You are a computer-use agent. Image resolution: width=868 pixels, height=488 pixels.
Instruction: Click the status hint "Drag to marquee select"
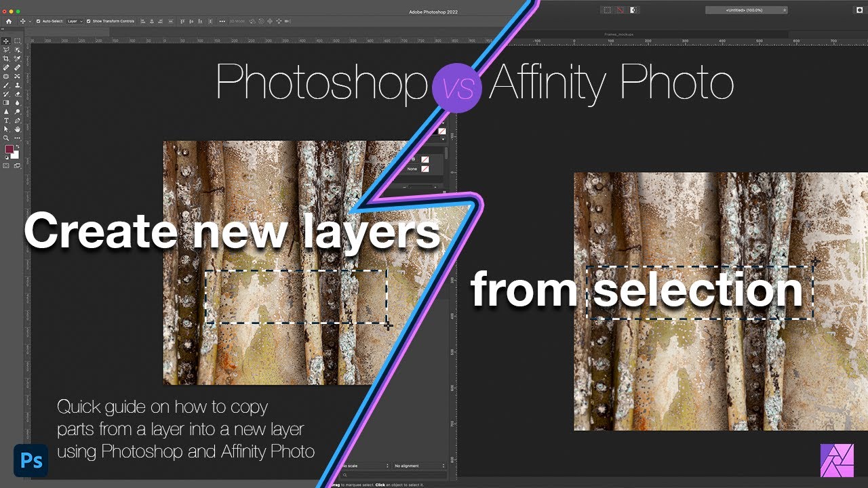point(354,485)
